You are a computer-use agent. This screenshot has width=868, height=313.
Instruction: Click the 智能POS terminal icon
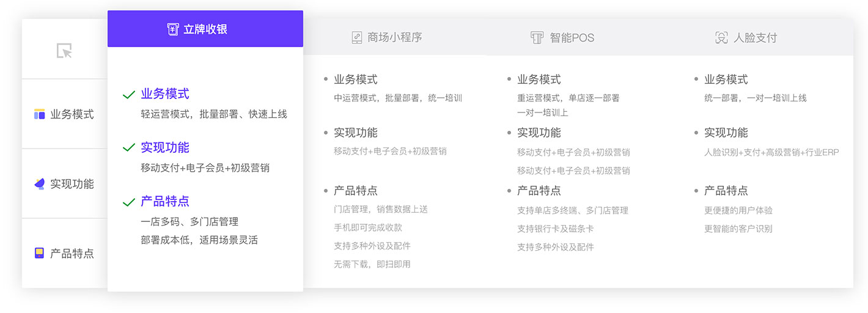[537, 38]
